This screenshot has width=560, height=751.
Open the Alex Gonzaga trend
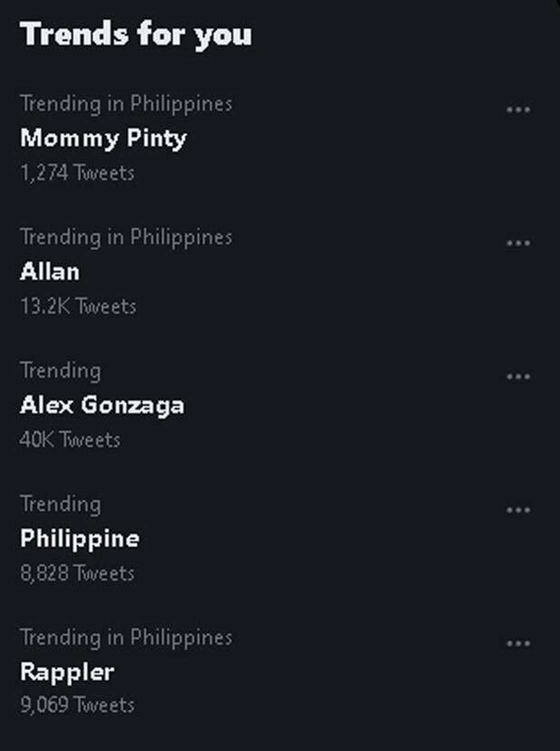(102, 405)
